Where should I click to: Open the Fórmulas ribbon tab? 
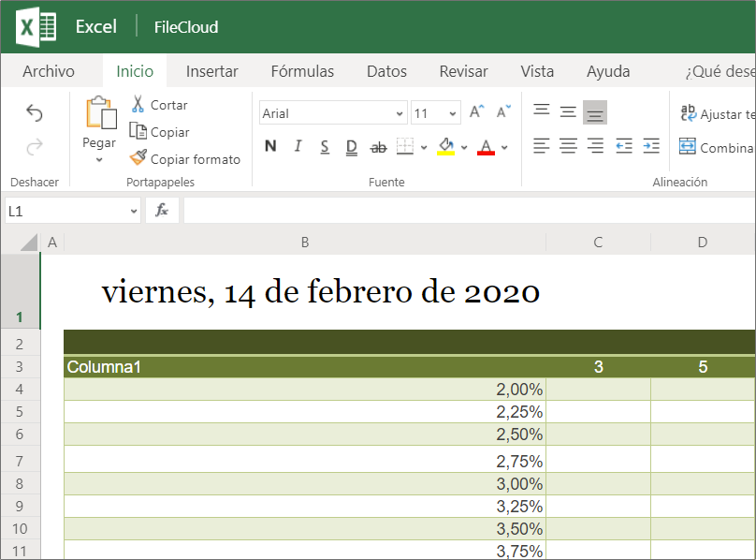[302, 71]
